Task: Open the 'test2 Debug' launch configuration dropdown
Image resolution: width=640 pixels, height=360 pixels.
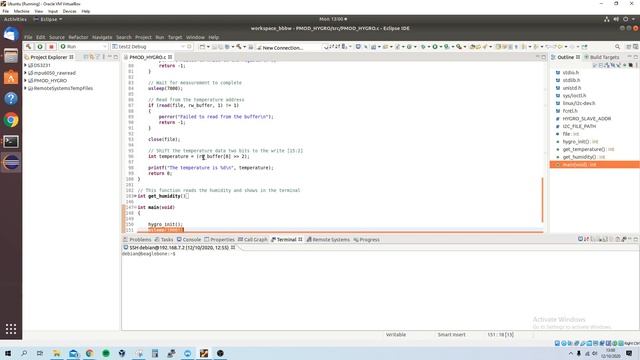Action: tap(149, 47)
